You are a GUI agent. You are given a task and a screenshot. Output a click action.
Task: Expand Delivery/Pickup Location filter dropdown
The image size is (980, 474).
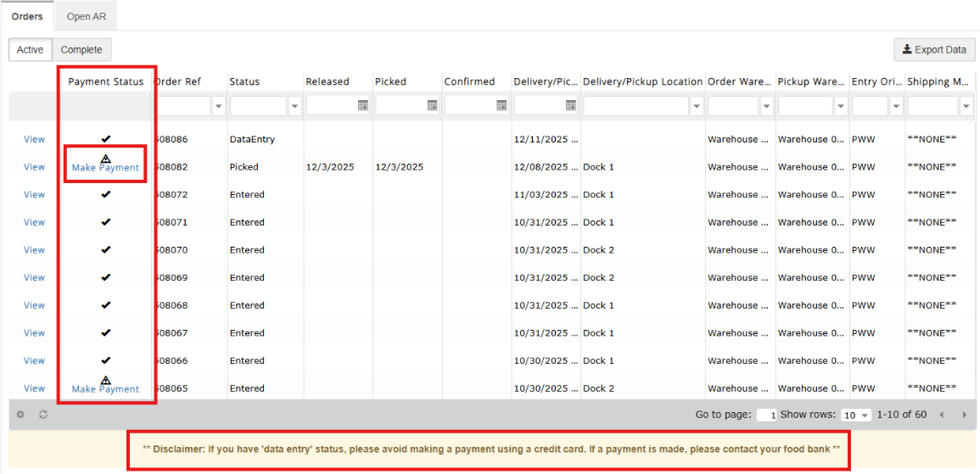[697, 106]
